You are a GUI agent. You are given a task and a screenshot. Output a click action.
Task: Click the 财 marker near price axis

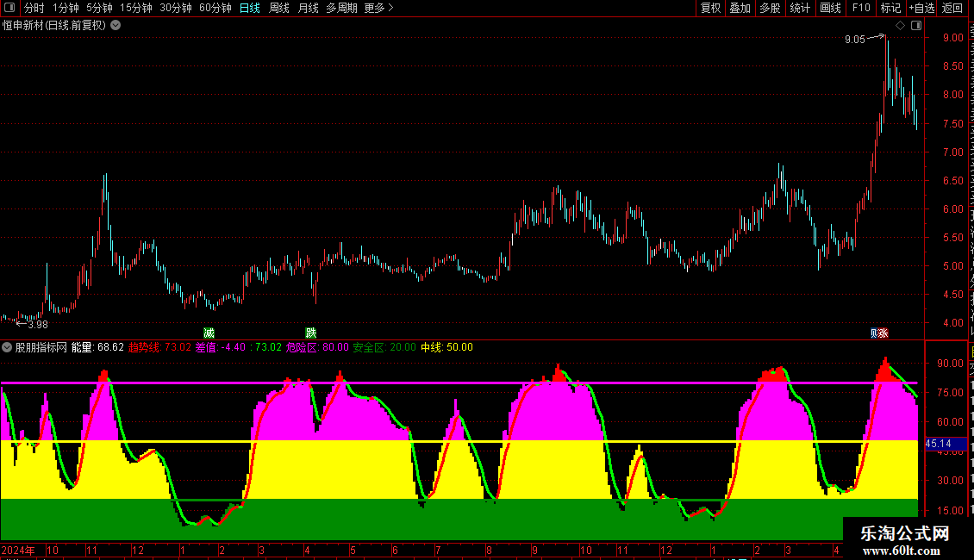coord(875,333)
